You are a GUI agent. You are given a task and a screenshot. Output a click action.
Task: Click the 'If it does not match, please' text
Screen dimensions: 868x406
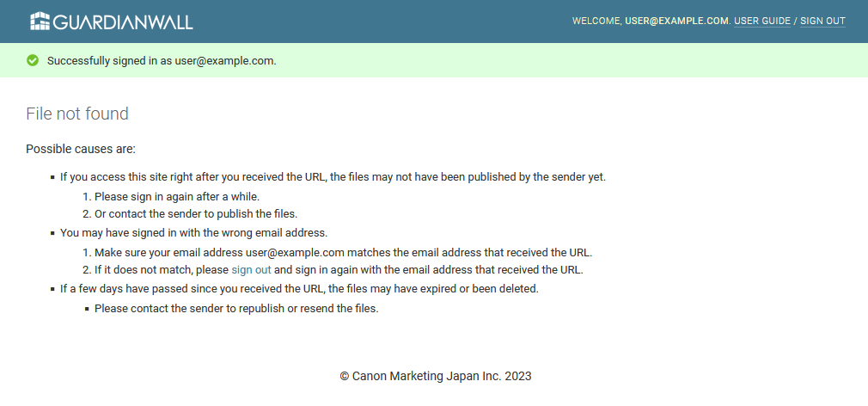pyautogui.click(x=162, y=269)
